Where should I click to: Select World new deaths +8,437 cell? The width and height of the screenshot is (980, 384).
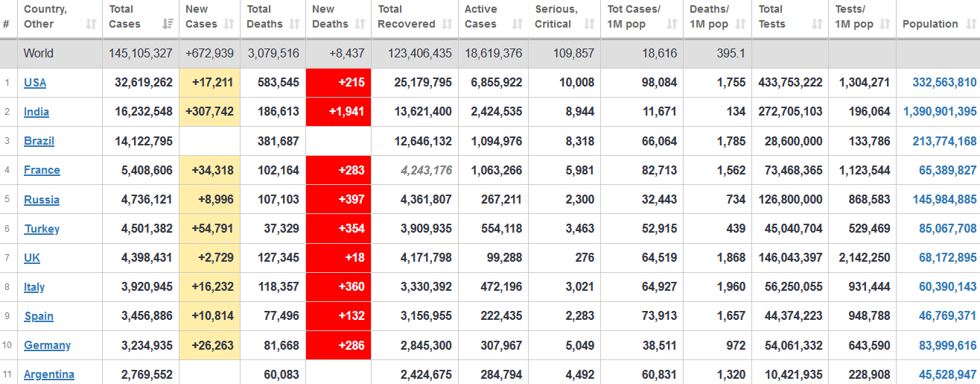click(338, 54)
